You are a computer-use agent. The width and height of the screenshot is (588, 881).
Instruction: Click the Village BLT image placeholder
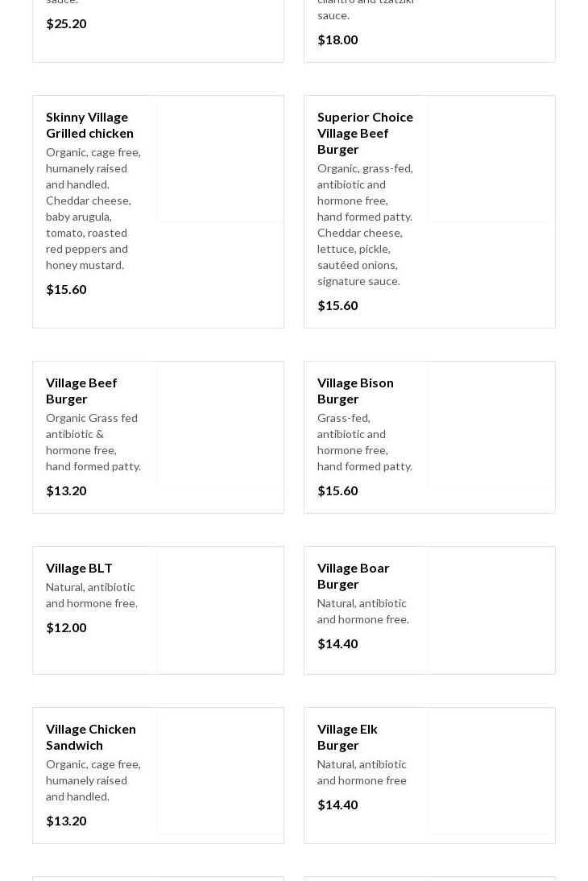pos(220,610)
